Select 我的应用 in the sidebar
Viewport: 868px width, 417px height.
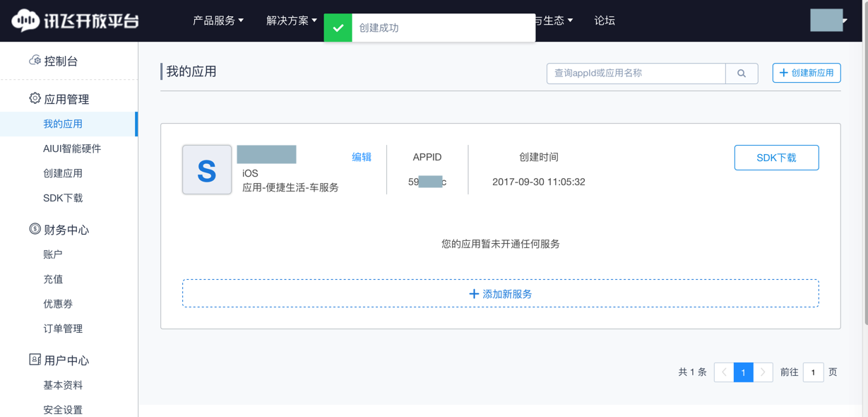pos(63,124)
